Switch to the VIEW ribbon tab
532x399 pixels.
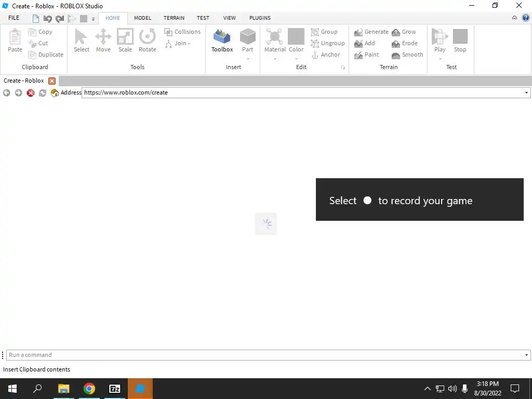pos(229,18)
